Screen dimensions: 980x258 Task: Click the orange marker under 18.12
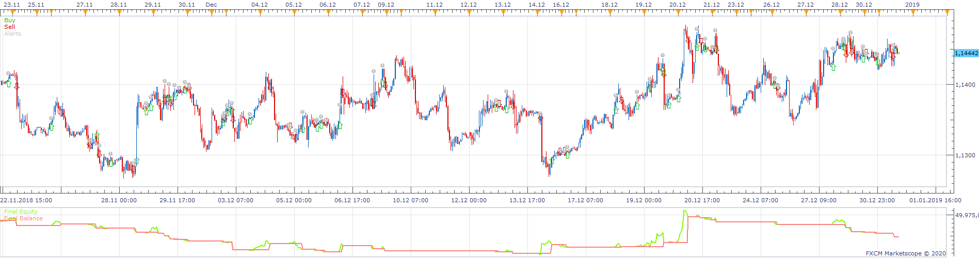coord(610,12)
